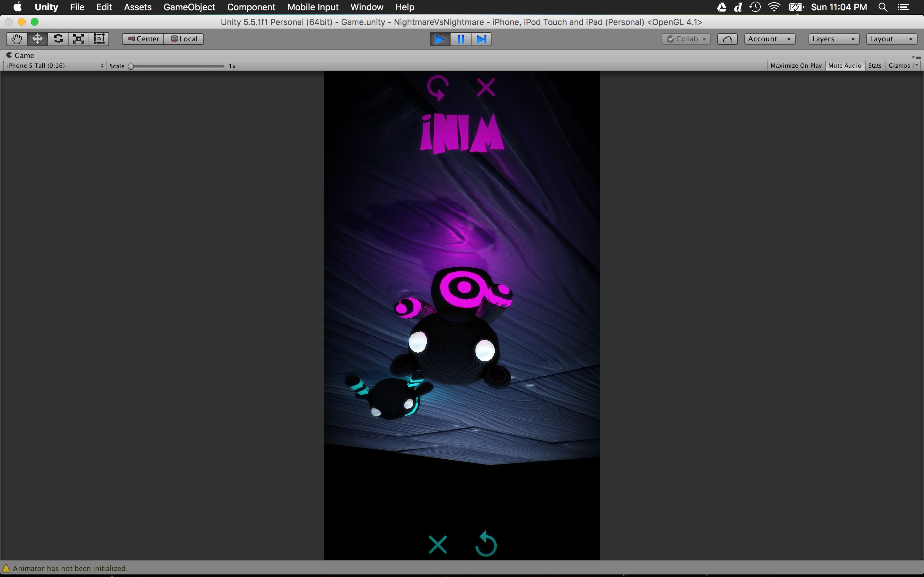
Task: Open the Account dropdown
Action: pos(769,39)
